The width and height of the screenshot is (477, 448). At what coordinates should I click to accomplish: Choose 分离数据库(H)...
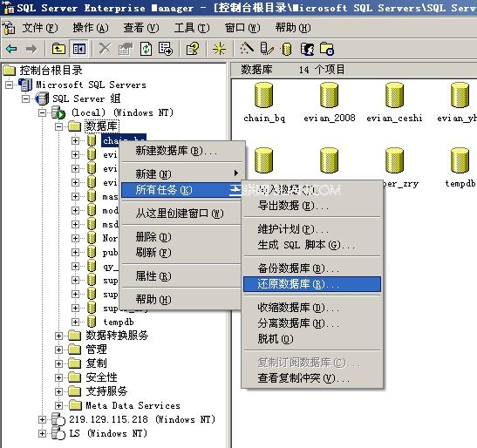click(312, 323)
